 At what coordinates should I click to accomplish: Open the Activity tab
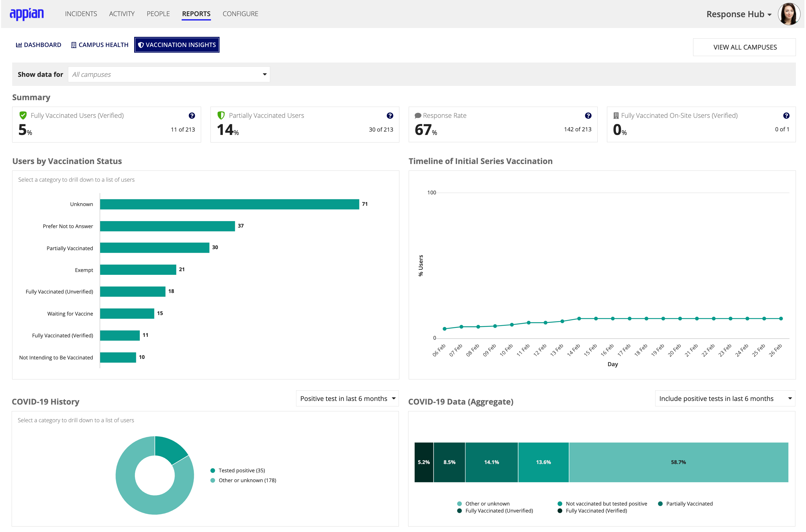[122, 14]
